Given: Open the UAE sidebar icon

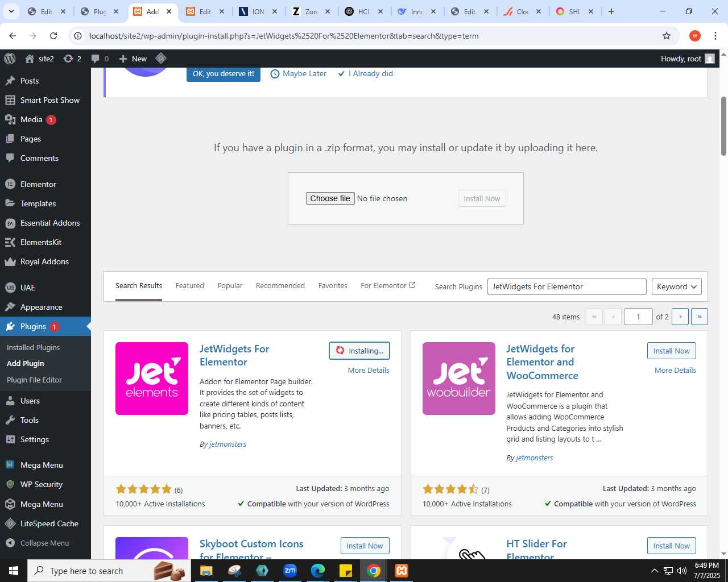Looking at the screenshot, I should click(10, 288).
